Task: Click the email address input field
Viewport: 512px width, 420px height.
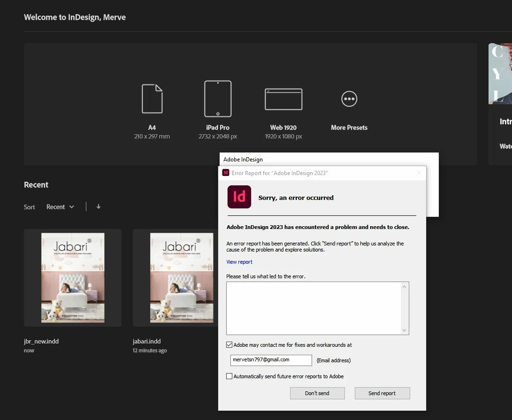Action: pyautogui.click(x=271, y=360)
